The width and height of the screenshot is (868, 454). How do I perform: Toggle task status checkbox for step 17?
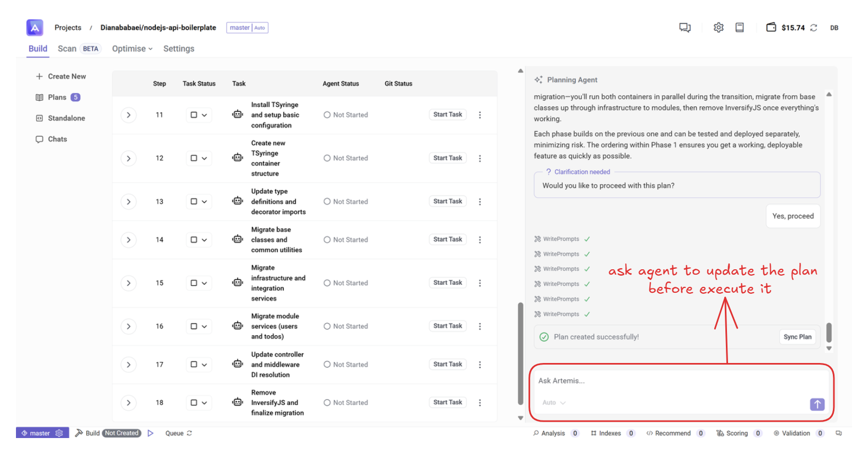click(x=194, y=365)
